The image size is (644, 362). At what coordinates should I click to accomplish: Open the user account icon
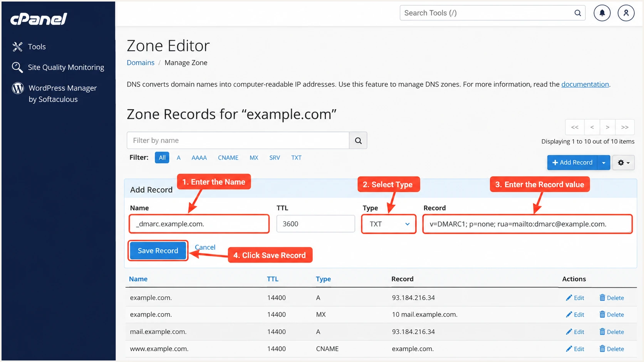coord(626,13)
